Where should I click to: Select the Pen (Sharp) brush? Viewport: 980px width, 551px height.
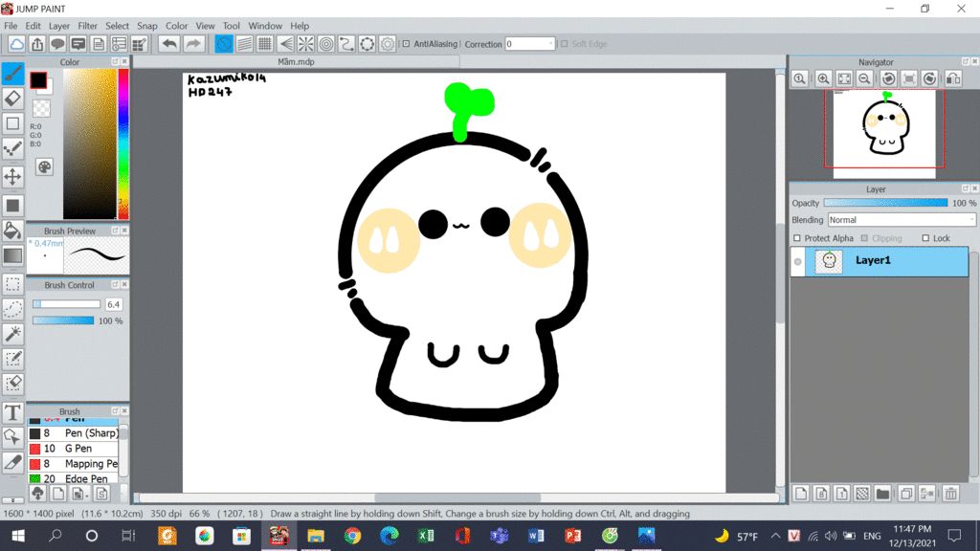coord(73,433)
